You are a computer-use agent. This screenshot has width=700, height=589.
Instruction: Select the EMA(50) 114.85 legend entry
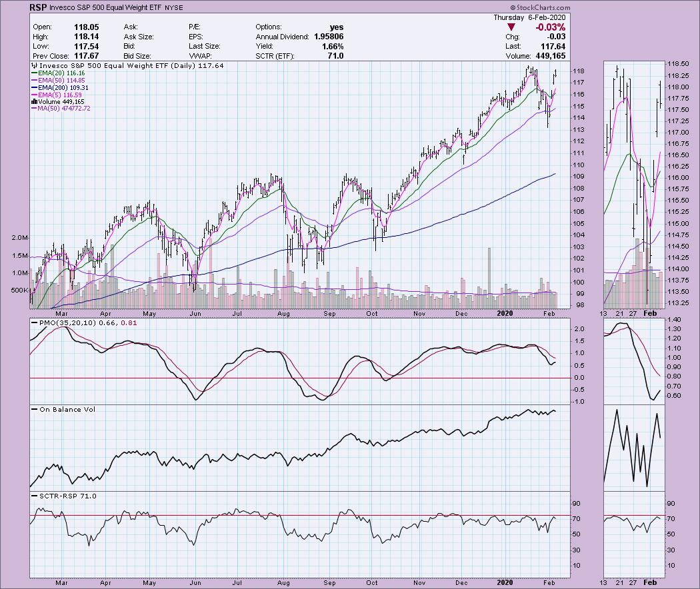(x=57, y=81)
